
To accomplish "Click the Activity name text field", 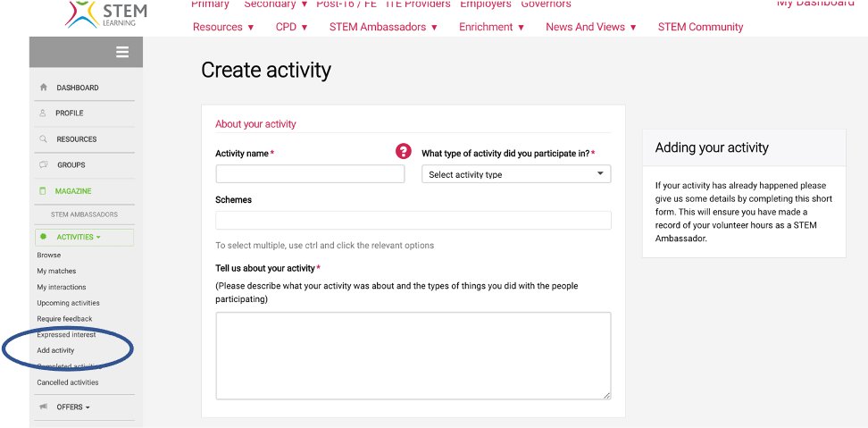I will pyautogui.click(x=310, y=174).
